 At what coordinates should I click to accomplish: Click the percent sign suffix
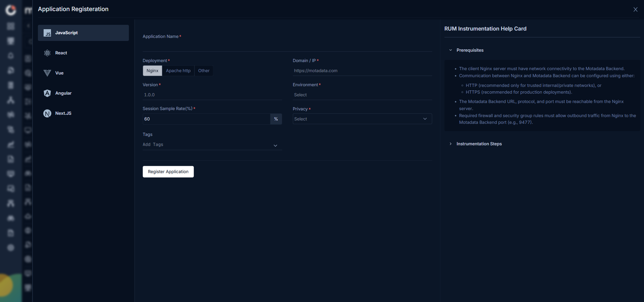(276, 119)
